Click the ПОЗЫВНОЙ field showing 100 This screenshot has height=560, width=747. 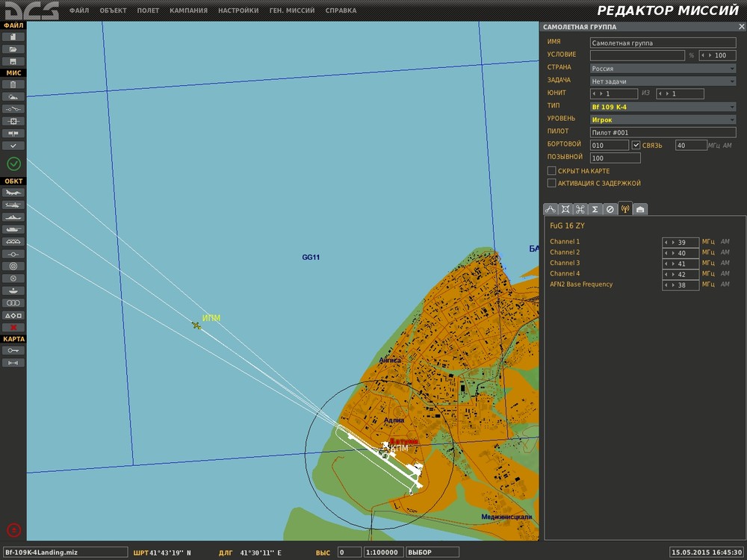click(x=615, y=158)
